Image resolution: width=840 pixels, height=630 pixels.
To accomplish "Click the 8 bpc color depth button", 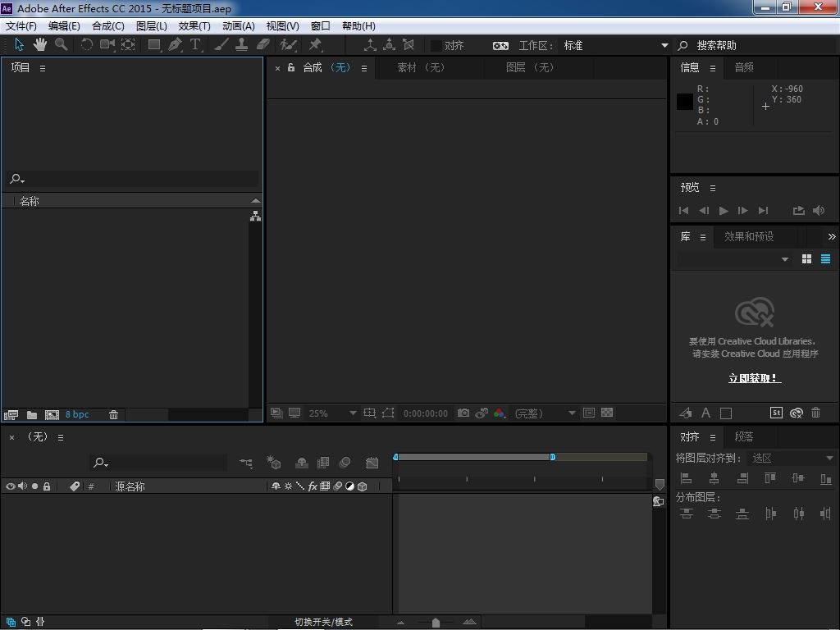I will [x=77, y=414].
